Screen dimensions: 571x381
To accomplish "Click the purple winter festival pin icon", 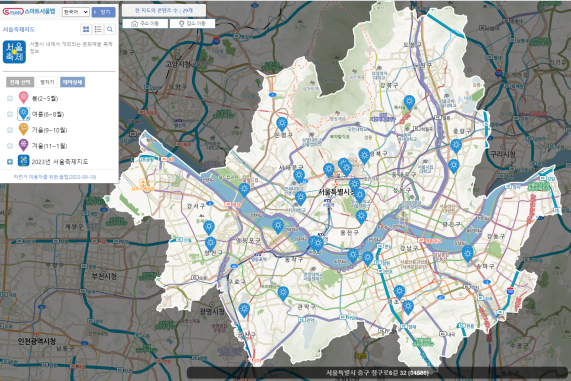I will 23,145.
